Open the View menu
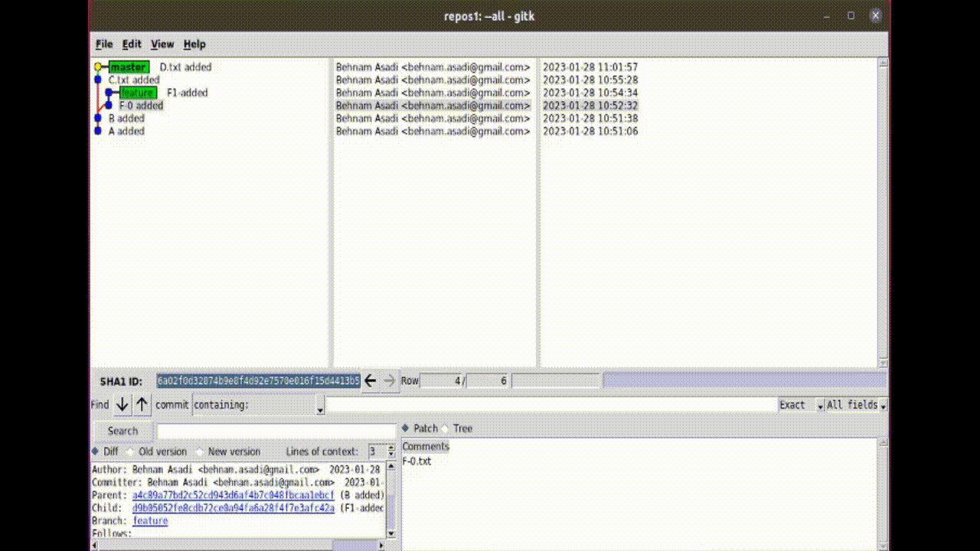Viewport: 980px width, 551px height. pos(162,44)
